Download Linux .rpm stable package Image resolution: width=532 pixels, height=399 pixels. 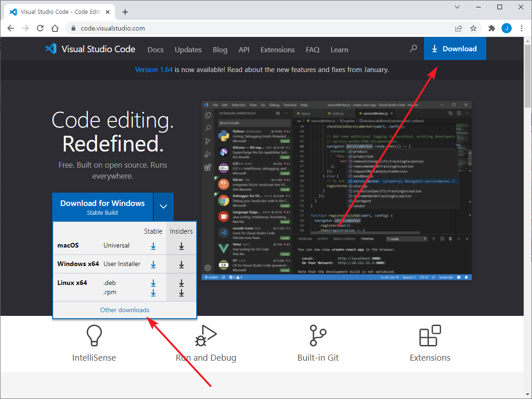(153, 292)
